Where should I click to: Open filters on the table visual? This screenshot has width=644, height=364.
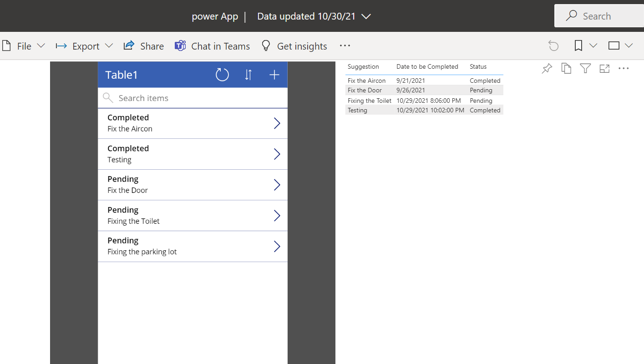coord(585,68)
